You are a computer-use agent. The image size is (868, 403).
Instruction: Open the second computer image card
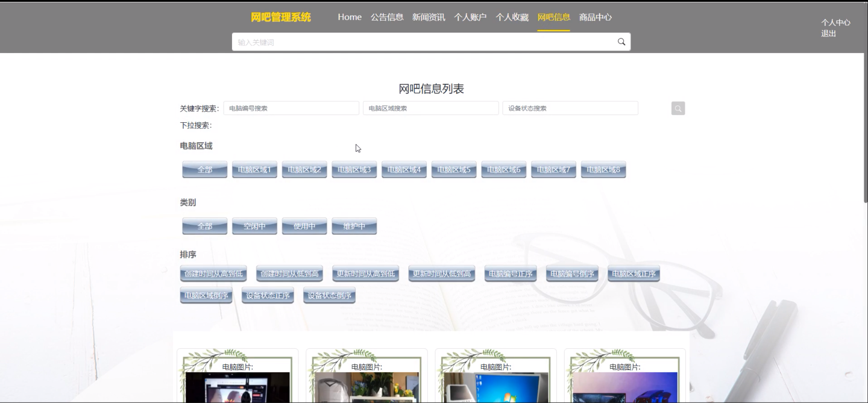(366, 376)
